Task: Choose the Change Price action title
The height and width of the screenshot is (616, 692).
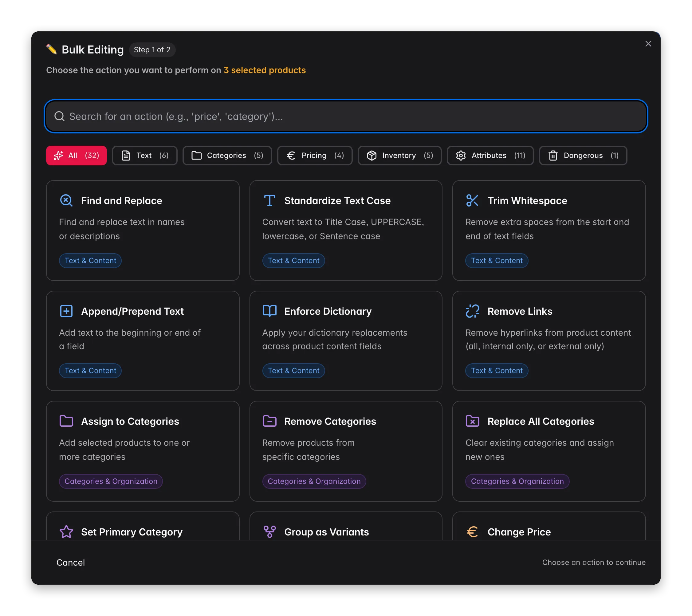Action: pyautogui.click(x=519, y=532)
